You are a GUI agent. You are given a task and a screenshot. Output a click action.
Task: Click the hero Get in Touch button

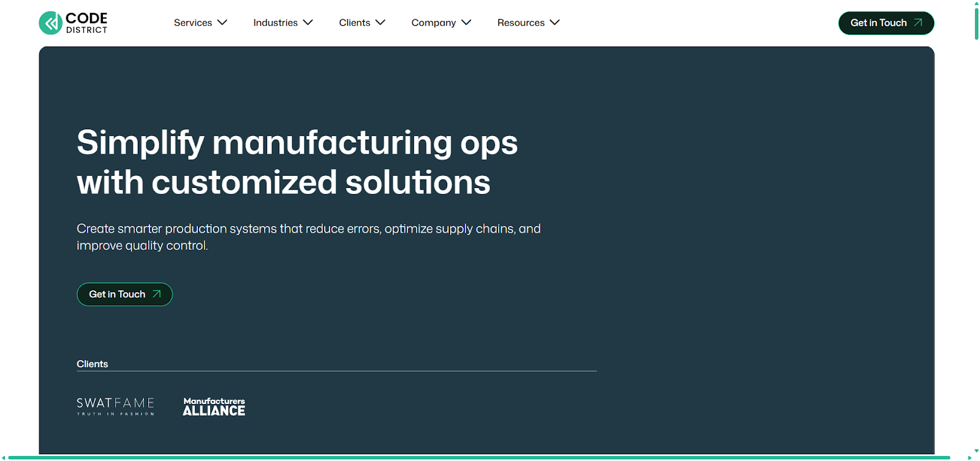(x=124, y=294)
